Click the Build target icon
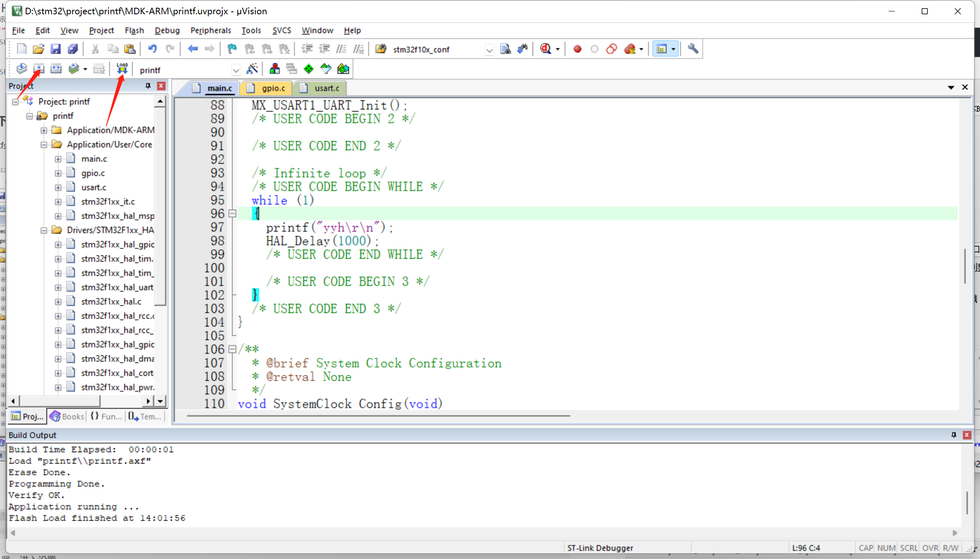Viewport: 980px width, 559px height. point(39,69)
